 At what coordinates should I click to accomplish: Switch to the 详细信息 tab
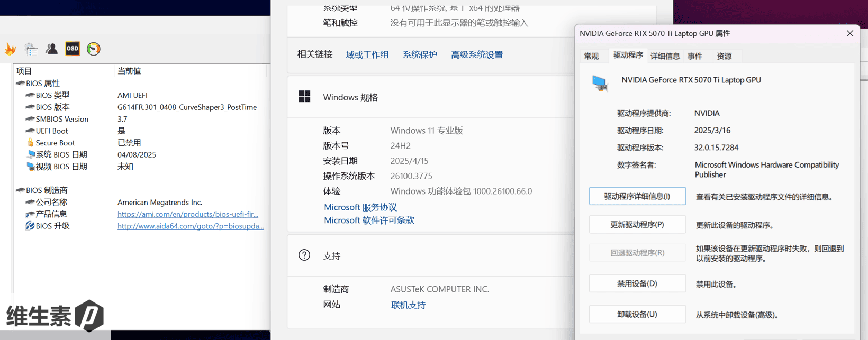[x=665, y=56]
